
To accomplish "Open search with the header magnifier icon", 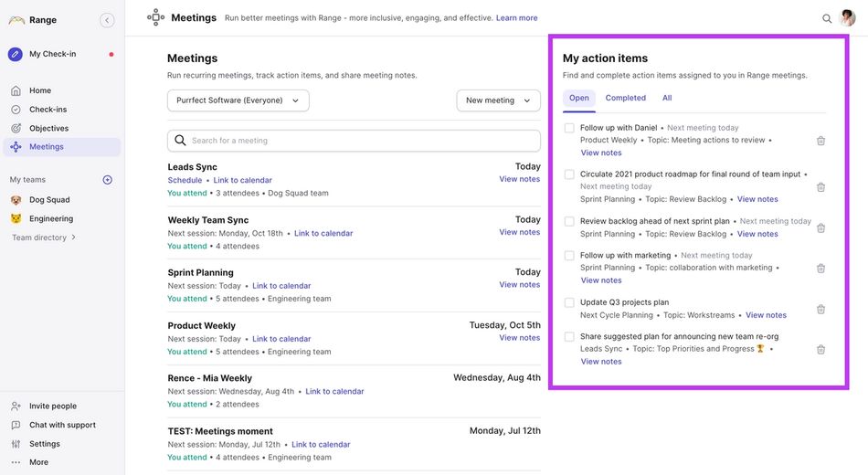I will tap(827, 18).
